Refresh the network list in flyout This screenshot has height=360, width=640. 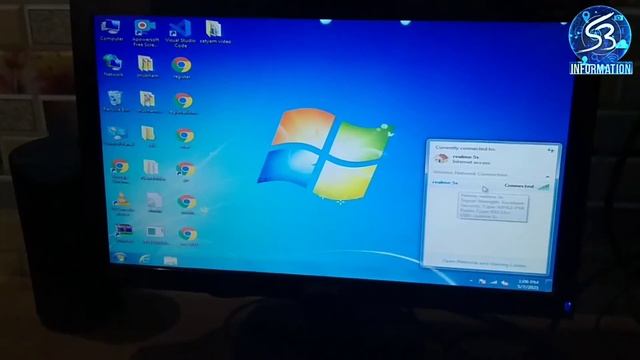[550, 151]
